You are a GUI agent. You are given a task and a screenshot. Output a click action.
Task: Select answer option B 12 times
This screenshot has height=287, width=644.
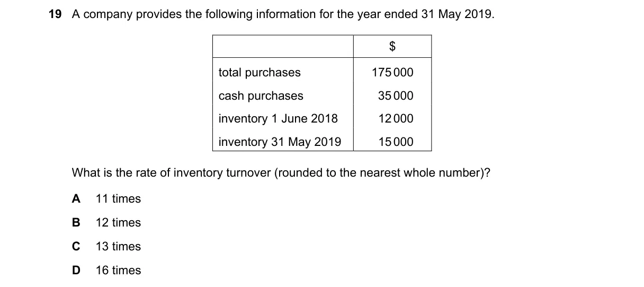coord(106,223)
